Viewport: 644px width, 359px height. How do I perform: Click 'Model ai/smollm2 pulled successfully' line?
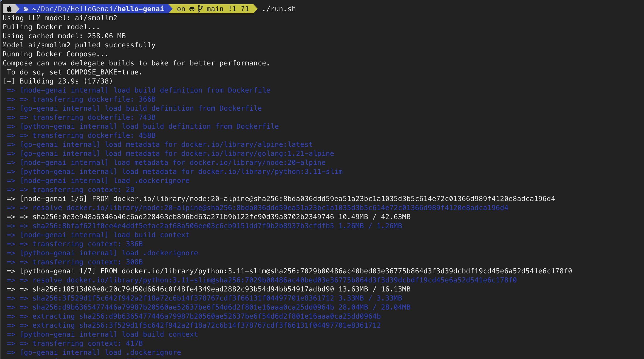point(79,45)
